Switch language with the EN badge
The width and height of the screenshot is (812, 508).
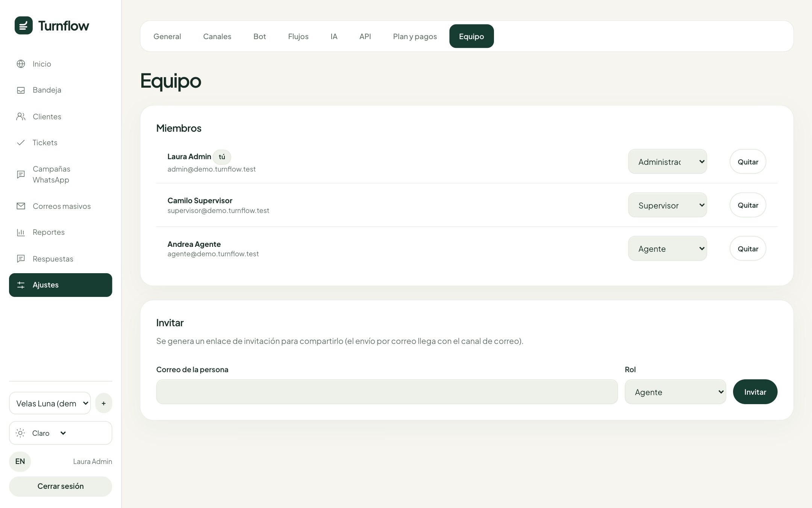20,461
